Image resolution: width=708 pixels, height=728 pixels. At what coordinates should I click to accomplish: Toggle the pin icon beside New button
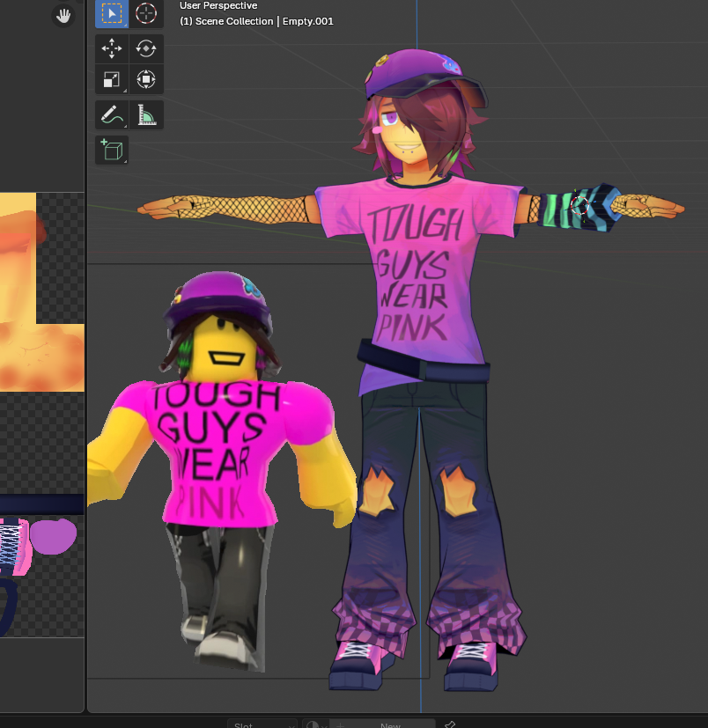coord(449,724)
